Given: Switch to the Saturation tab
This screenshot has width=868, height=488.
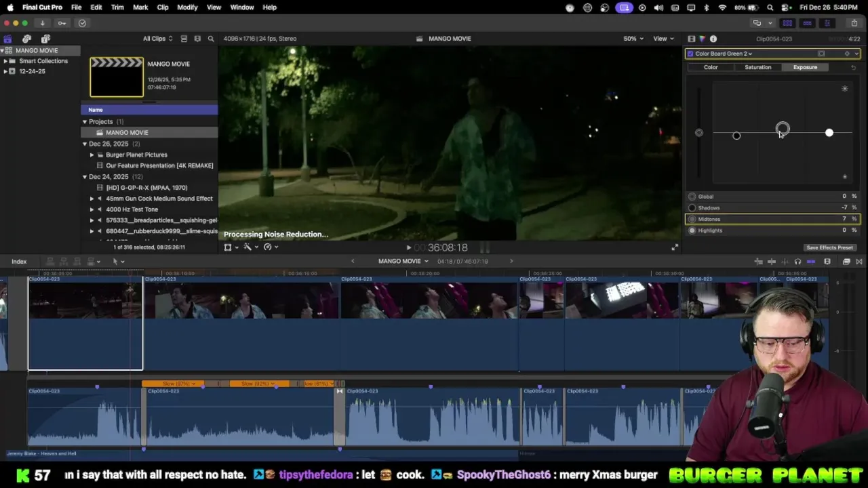Looking at the screenshot, I should pos(757,67).
